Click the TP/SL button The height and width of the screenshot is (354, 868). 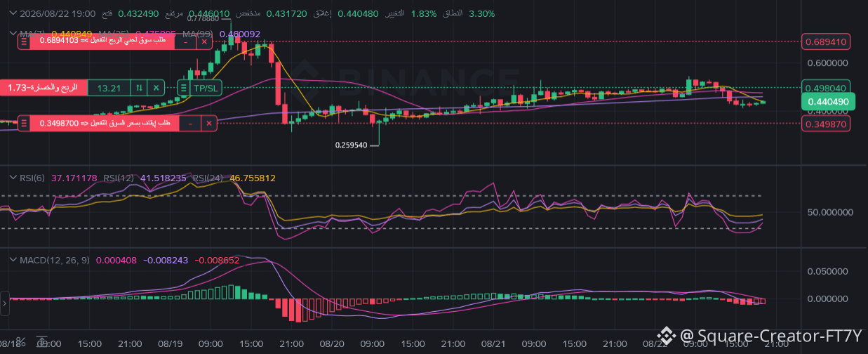[x=206, y=88]
